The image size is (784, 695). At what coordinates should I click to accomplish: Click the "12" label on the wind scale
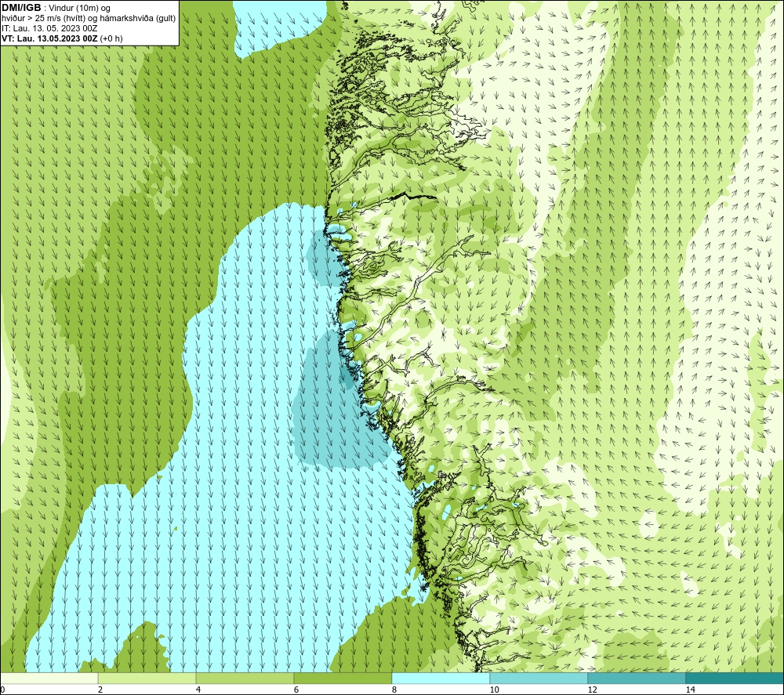(592, 690)
